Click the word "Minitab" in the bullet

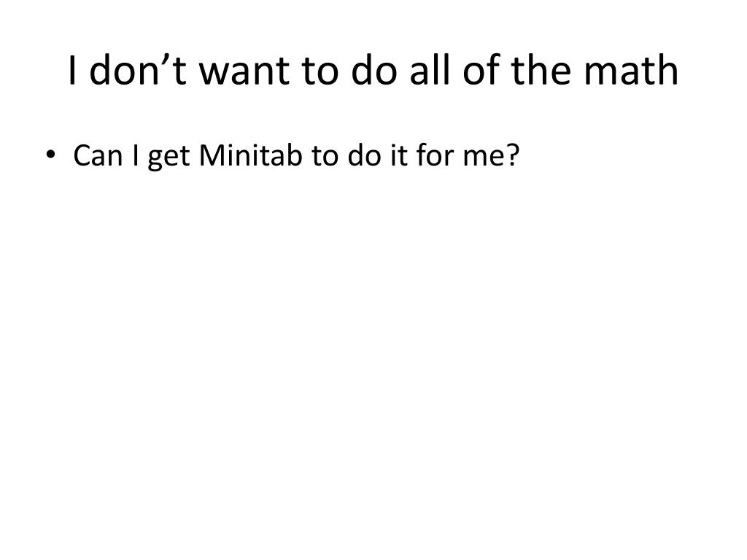251,155
